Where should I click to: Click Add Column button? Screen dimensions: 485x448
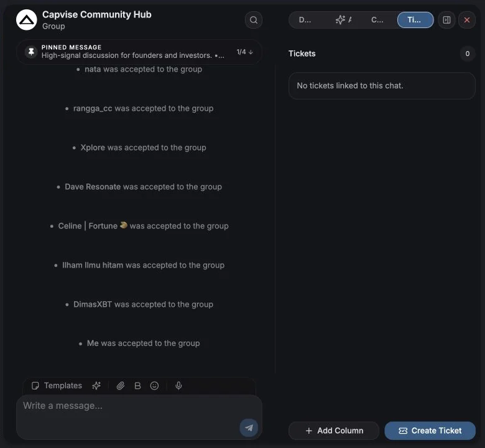(x=334, y=431)
